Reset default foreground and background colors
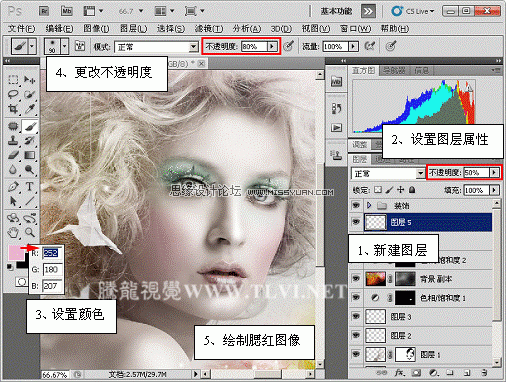 [x=10, y=267]
